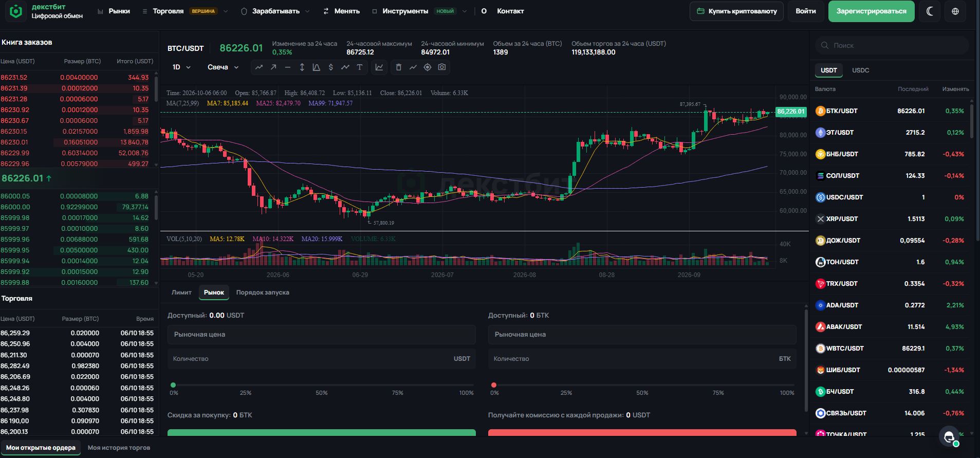980x458 pixels.
Task: Click the Войти button
Action: click(806, 11)
